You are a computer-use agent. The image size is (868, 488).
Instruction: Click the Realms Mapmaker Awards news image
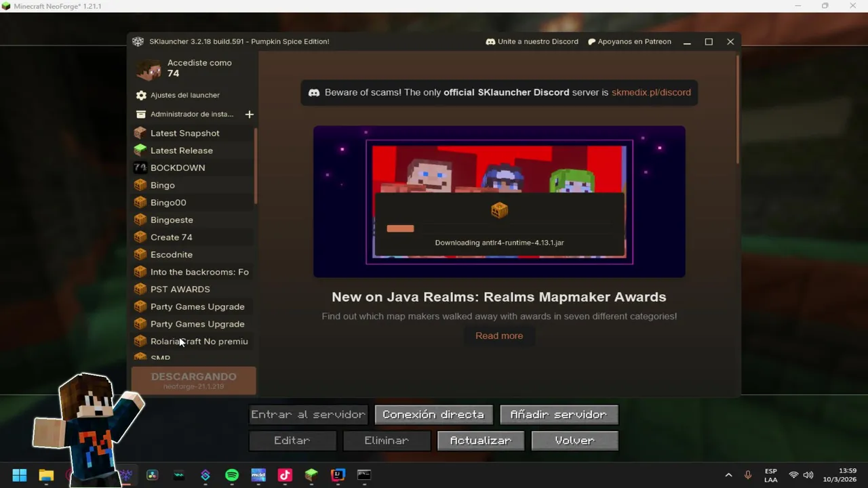[499, 201]
